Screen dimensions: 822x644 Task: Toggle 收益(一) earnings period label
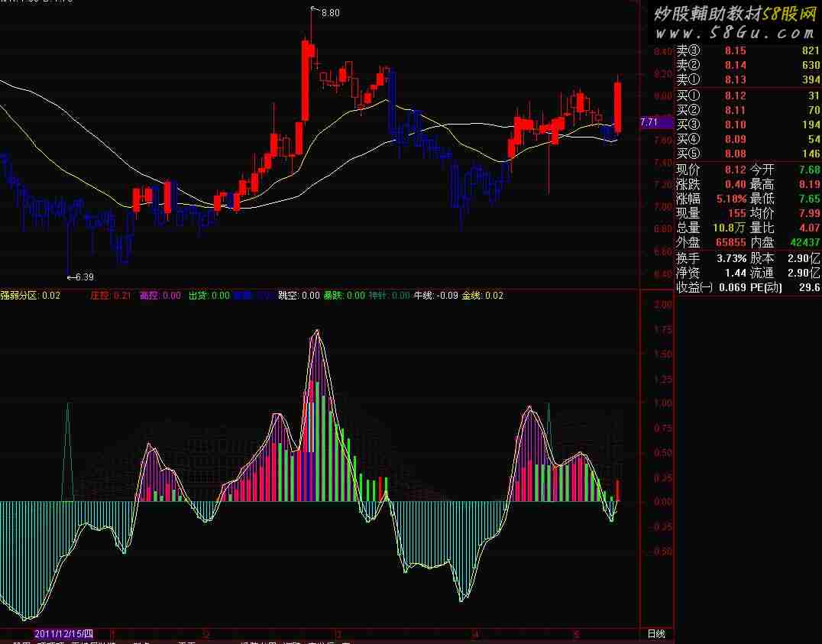694,287
